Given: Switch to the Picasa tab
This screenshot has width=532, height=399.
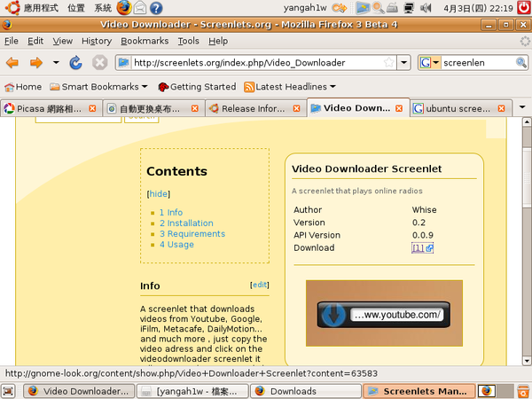Looking at the screenshot, I should pyautogui.click(x=49, y=108).
